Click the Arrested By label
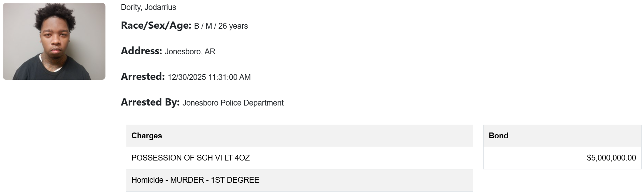This screenshot has height=195, width=644. tap(150, 102)
